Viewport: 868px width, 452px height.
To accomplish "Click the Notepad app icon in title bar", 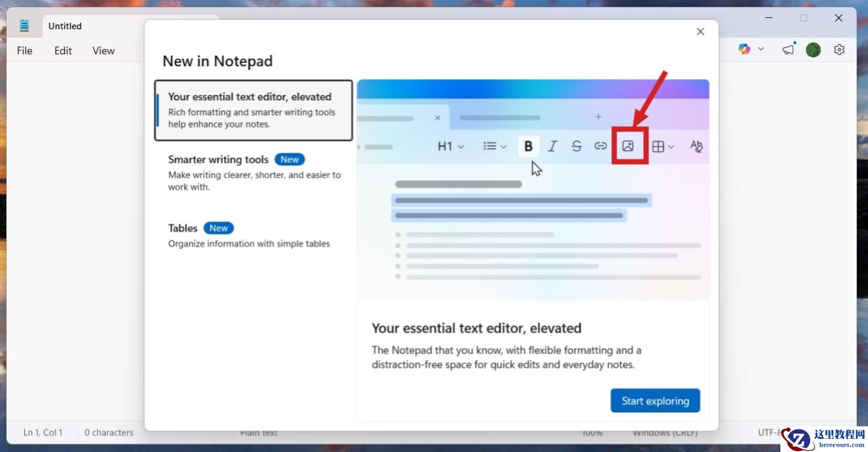I will [24, 26].
